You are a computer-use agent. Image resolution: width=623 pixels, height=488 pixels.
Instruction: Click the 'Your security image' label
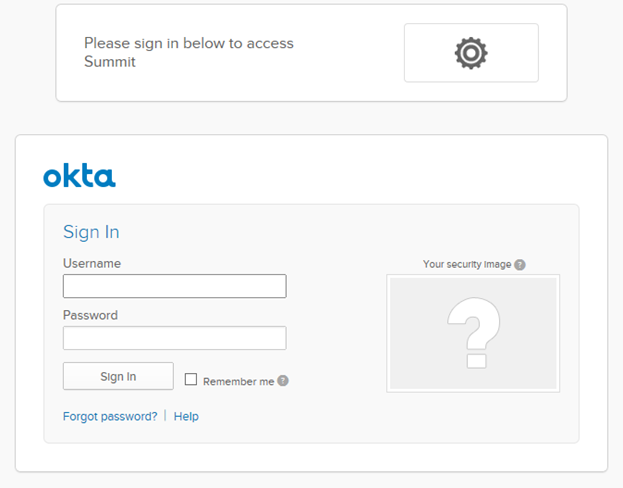coord(466,265)
